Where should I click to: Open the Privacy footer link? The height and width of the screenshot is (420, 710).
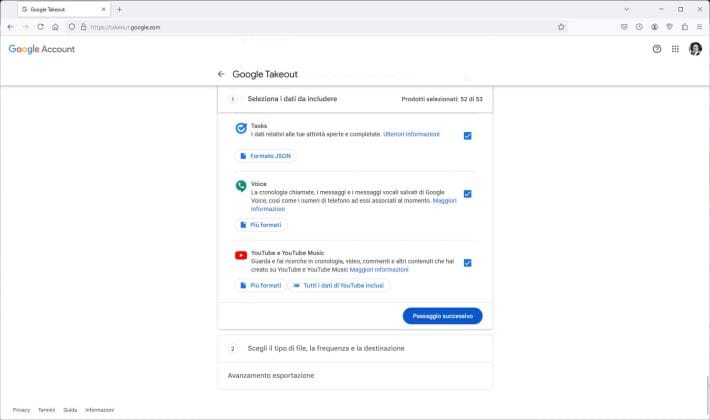tap(21, 410)
